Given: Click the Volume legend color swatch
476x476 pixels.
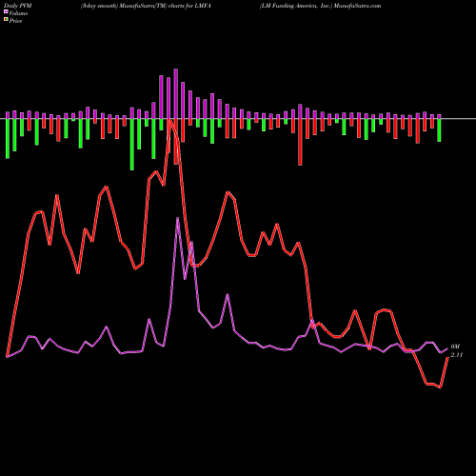Looking at the screenshot, I should (6, 11).
